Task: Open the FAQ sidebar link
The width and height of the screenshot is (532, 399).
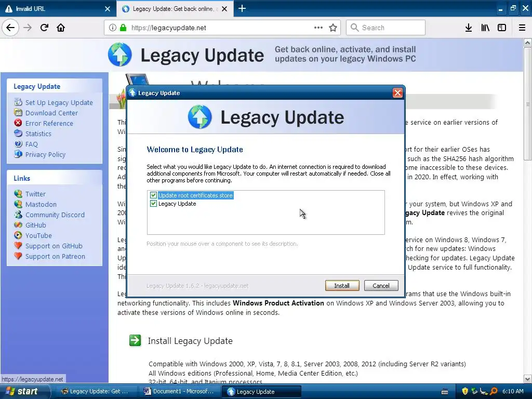Action: (32, 144)
